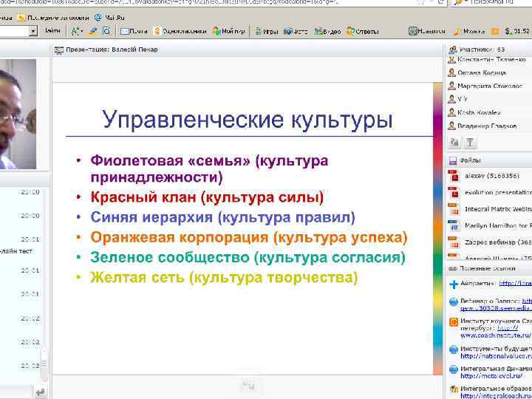Click the toolbar search input field

coord(14,32)
